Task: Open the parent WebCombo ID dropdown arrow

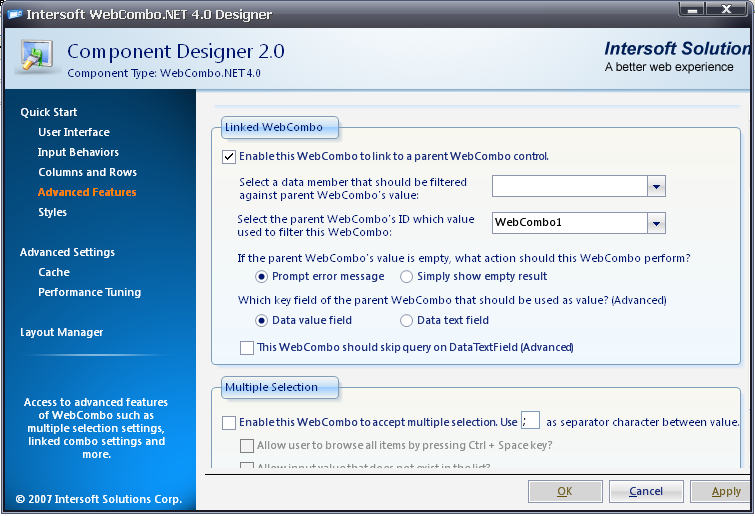Action: click(x=656, y=223)
